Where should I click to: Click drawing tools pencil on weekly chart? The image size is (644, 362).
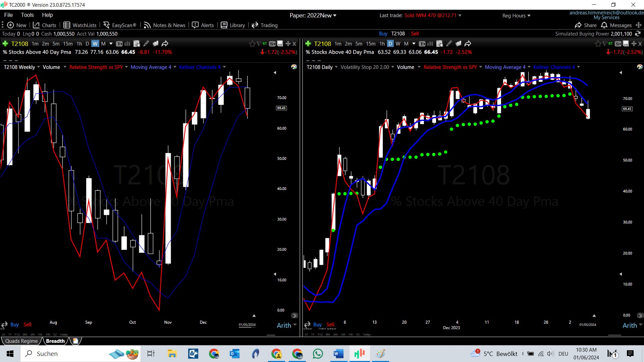[x=146, y=44]
